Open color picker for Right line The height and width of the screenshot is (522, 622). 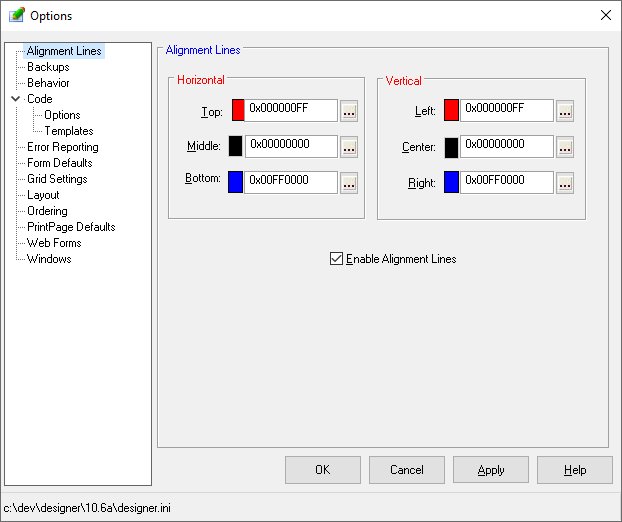pyautogui.click(x=565, y=183)
